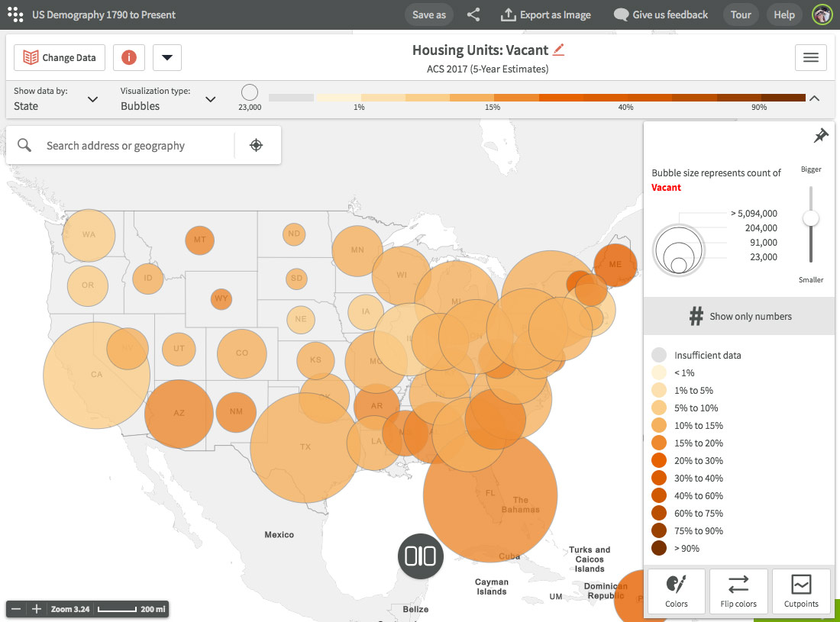Click the side-by-side map compare icon
840x622 pixels.
tap(421, 556)
